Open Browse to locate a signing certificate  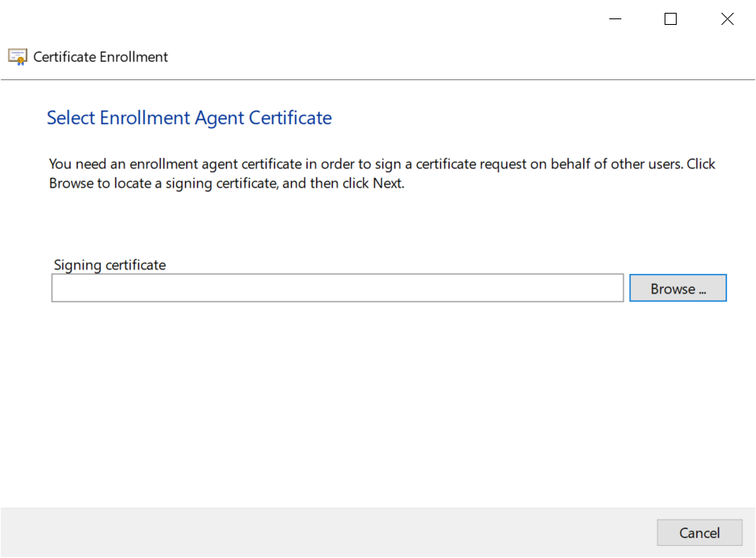[677, 289]
